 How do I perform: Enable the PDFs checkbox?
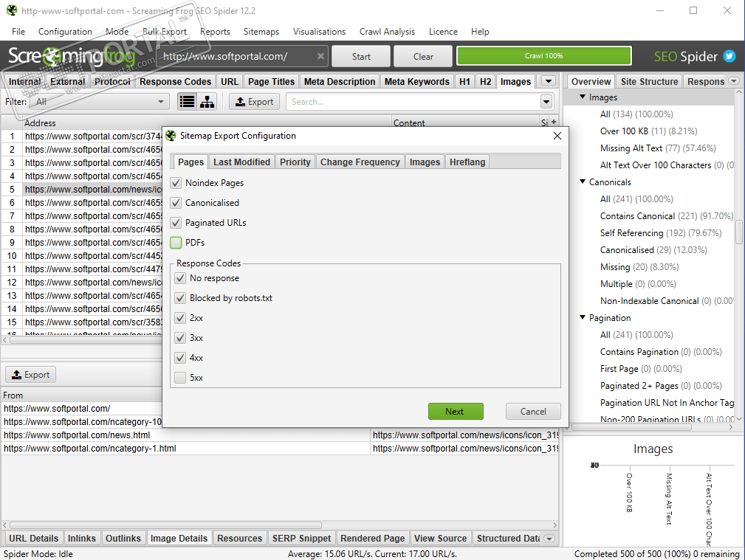pos(176,243)
